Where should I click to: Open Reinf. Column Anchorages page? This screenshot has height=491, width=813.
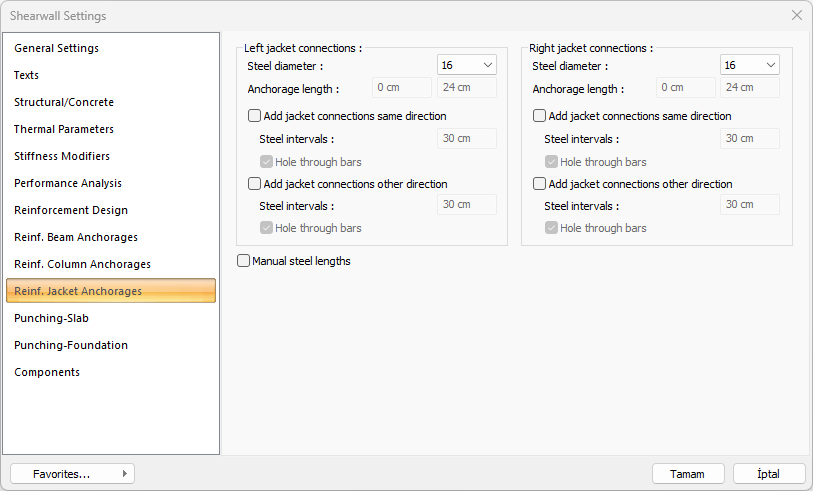[82, 264]
